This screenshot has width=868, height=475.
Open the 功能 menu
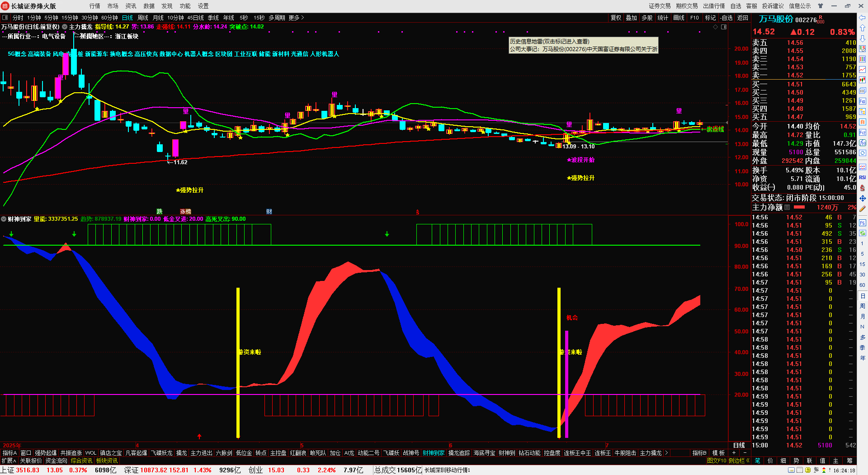(185, 6)
